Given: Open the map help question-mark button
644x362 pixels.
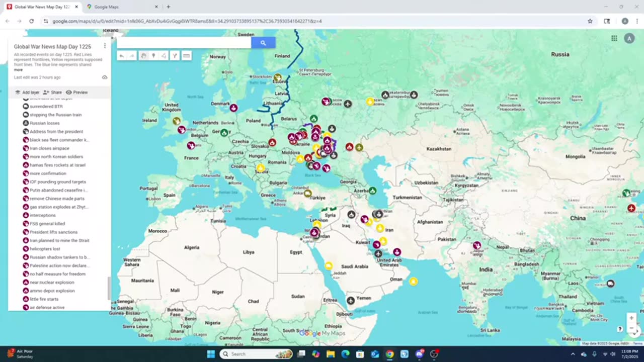Looking at the screenshot, I should pyautogui.click(x=620, y=329).
